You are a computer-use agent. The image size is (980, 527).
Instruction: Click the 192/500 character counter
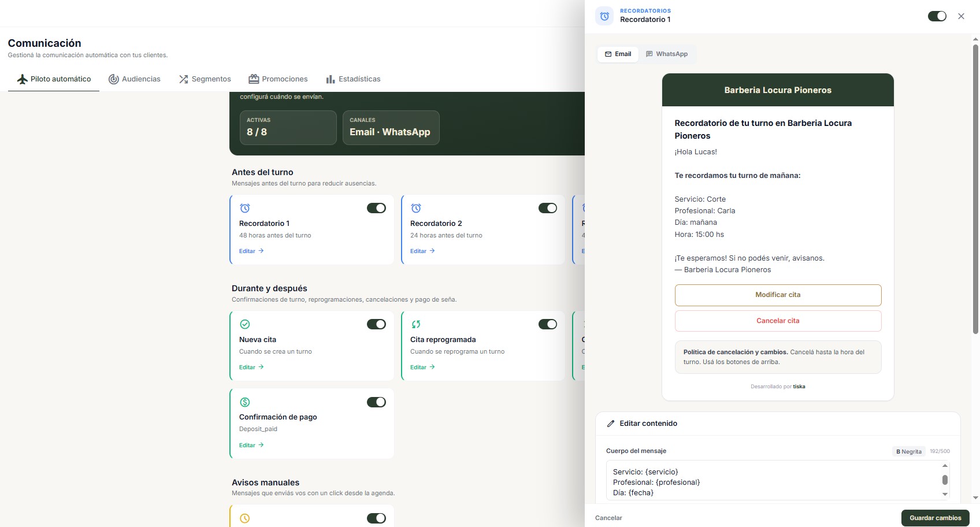940,451
